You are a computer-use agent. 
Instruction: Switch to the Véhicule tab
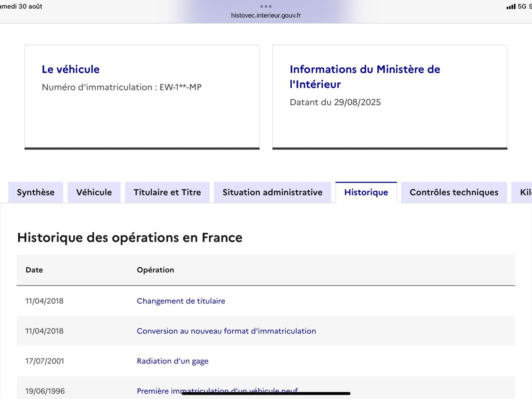click(x=94, y=192)
